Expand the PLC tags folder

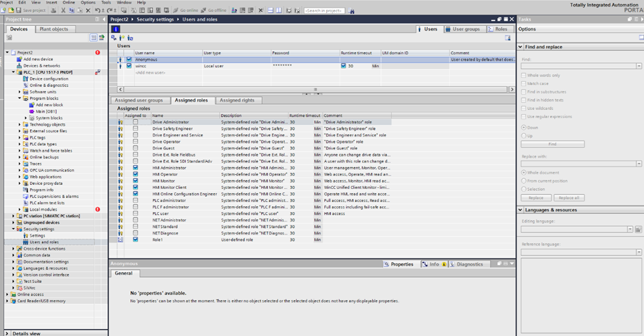[x=20, y=137]
